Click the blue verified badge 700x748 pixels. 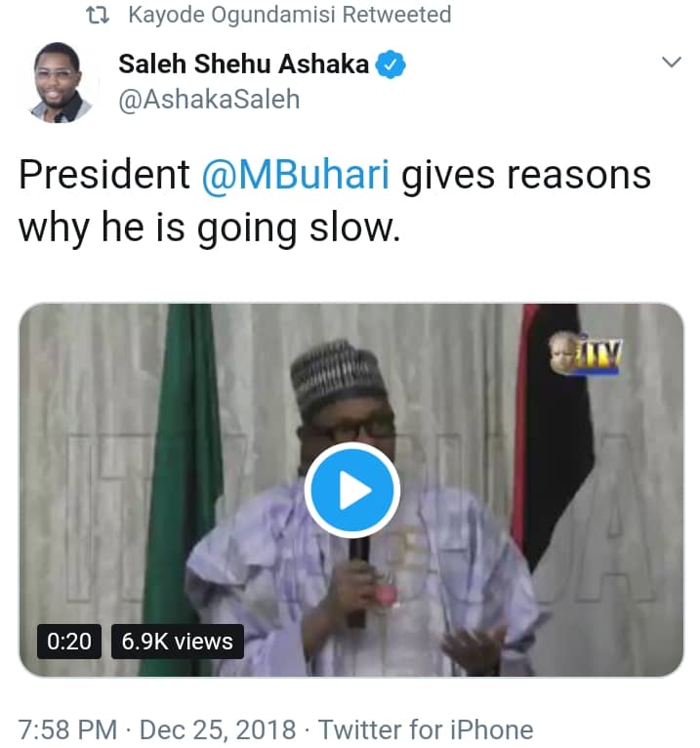click(x=391, y=65)
